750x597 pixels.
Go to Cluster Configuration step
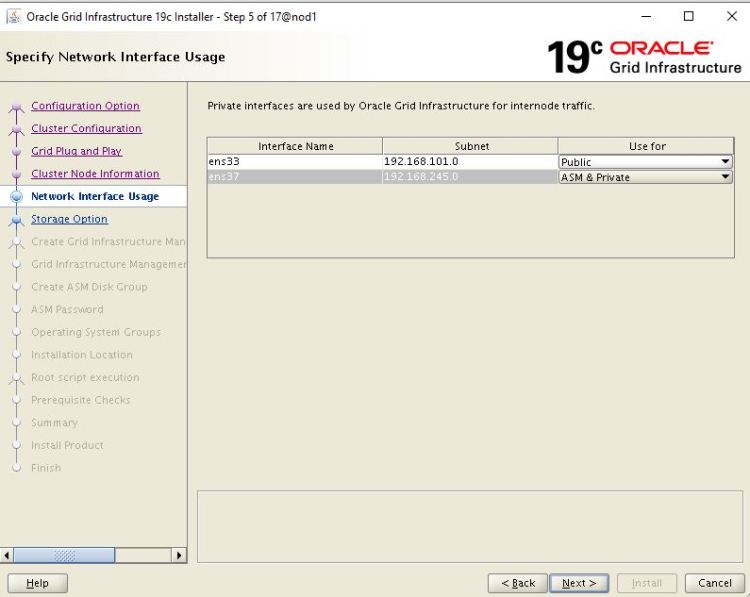pos(86,129)
